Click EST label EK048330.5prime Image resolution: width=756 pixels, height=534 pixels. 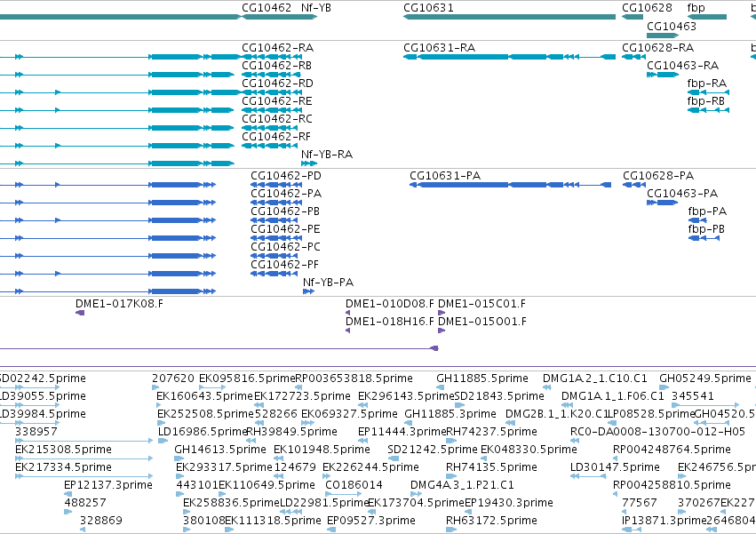[529, 450]
